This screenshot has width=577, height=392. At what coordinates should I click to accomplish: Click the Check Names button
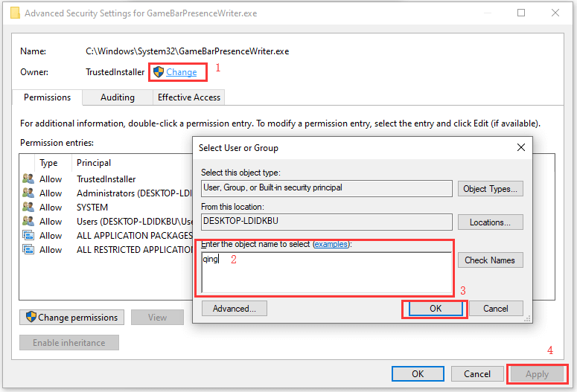(490, 260)
